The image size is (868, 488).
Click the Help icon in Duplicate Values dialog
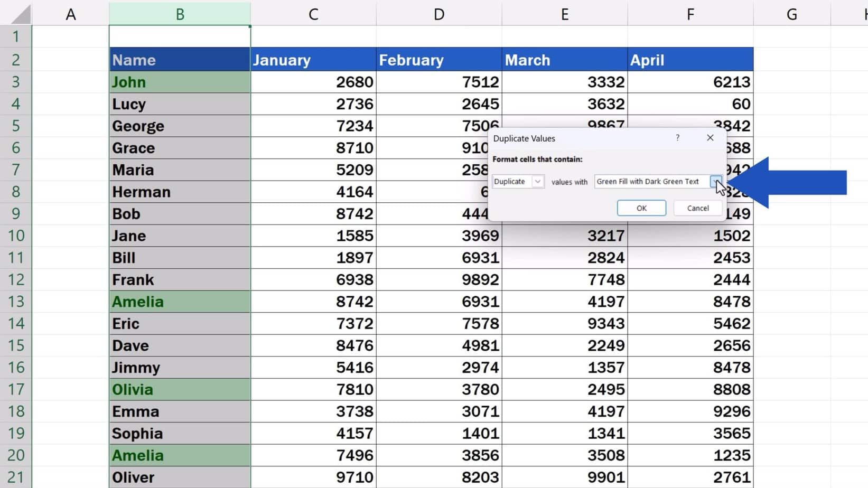678,138
